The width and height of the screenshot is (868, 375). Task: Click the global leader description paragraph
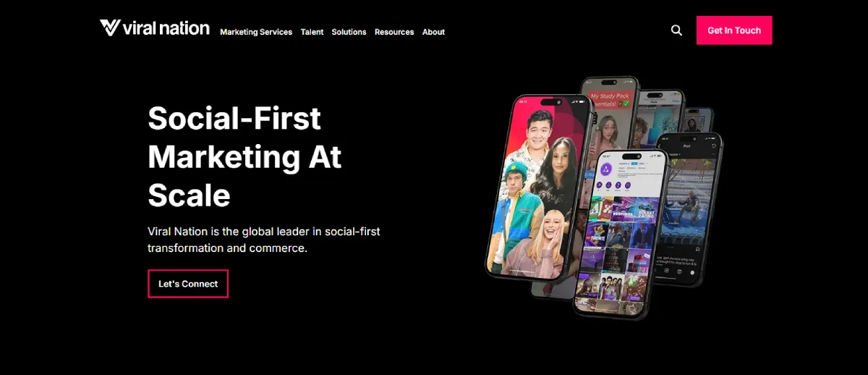point(263,240)
